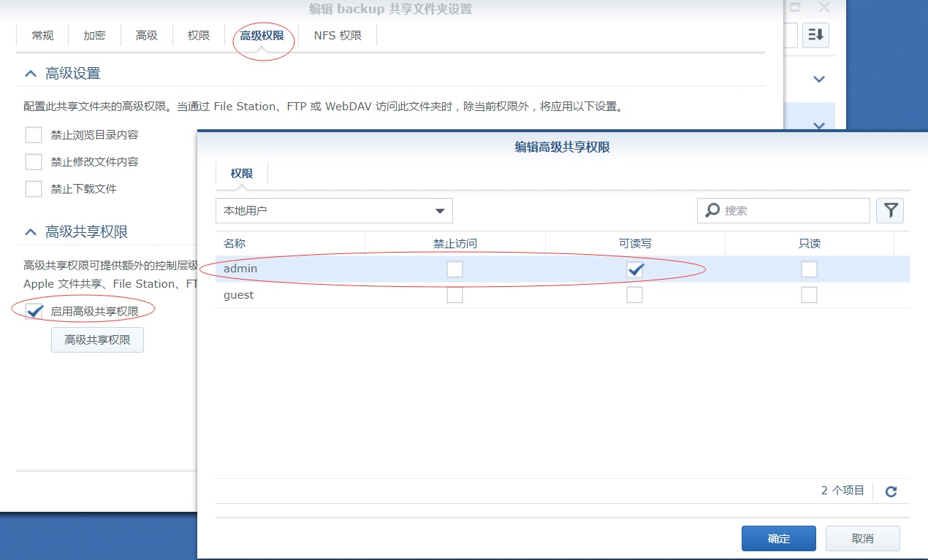
Task: Collapse the 高级共享权限 section
Action: pyautogui.click(x=31, y=232)
